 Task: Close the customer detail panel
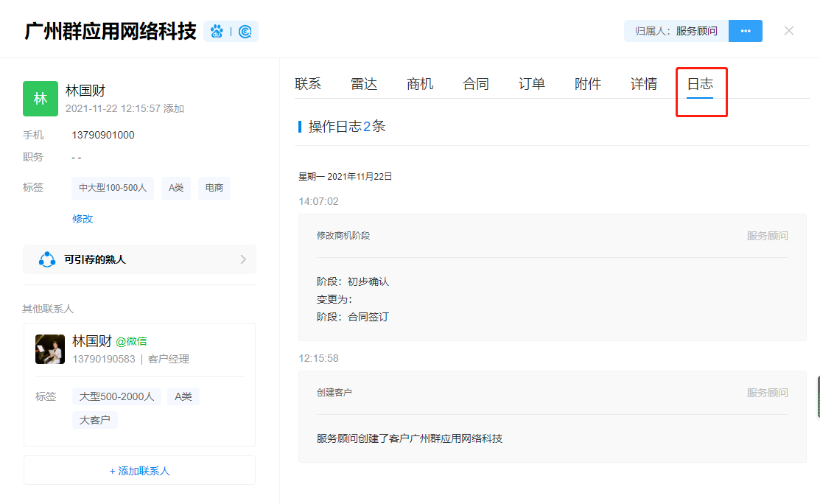tap(789, 31)
